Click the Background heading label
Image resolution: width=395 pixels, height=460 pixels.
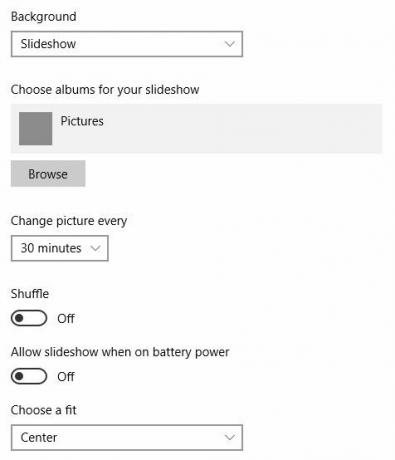pos(44,17)
